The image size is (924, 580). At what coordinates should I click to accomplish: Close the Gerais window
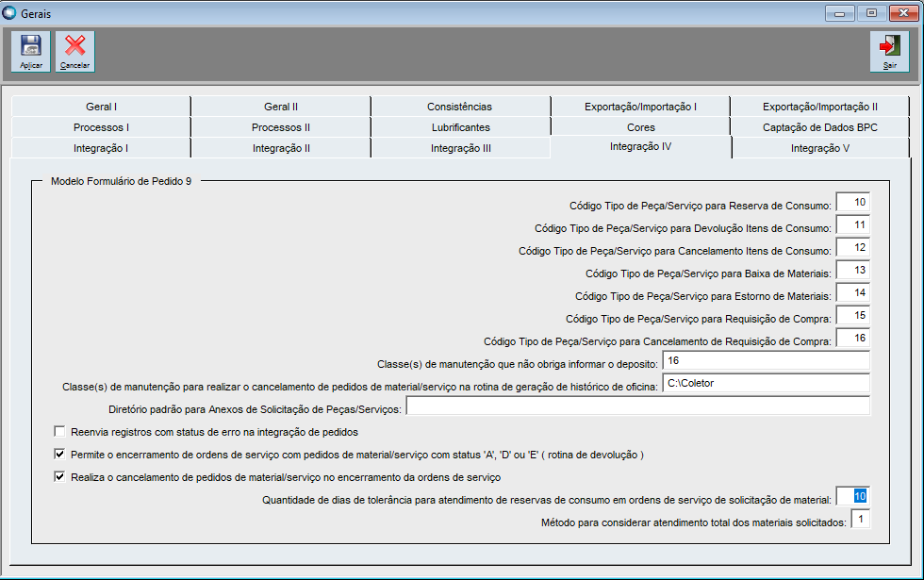pos(903,13)
